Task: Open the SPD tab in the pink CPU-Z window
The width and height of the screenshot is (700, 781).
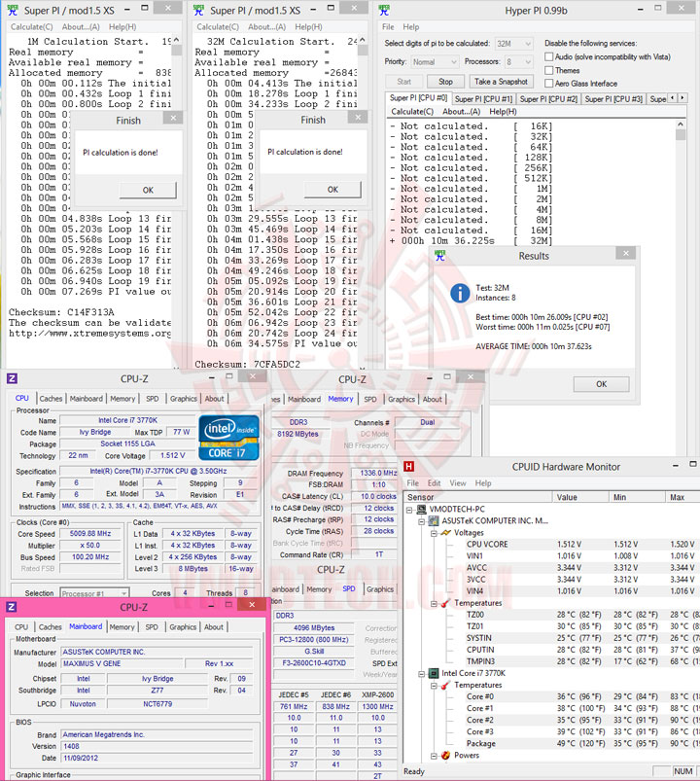Action: pos(152,627)
